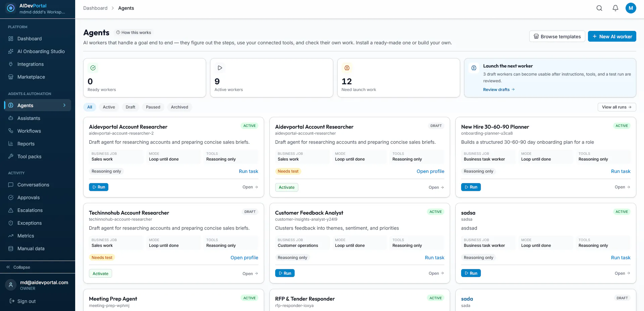Click the Needs test badge on Techinnohub card
This screenshot has height=311, width=644.
click(102, 258)
